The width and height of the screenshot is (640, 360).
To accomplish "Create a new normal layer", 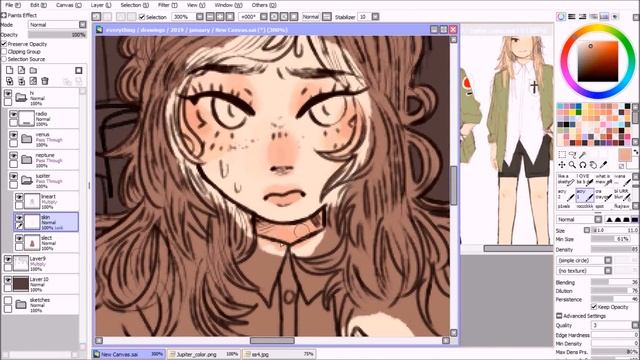I will (x=9, y=71).
